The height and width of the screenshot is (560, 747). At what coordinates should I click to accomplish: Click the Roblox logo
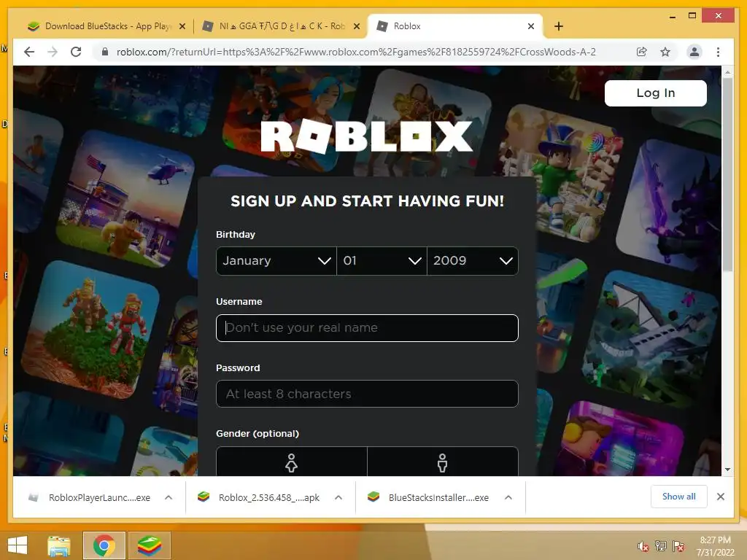(x=366, y=136)
